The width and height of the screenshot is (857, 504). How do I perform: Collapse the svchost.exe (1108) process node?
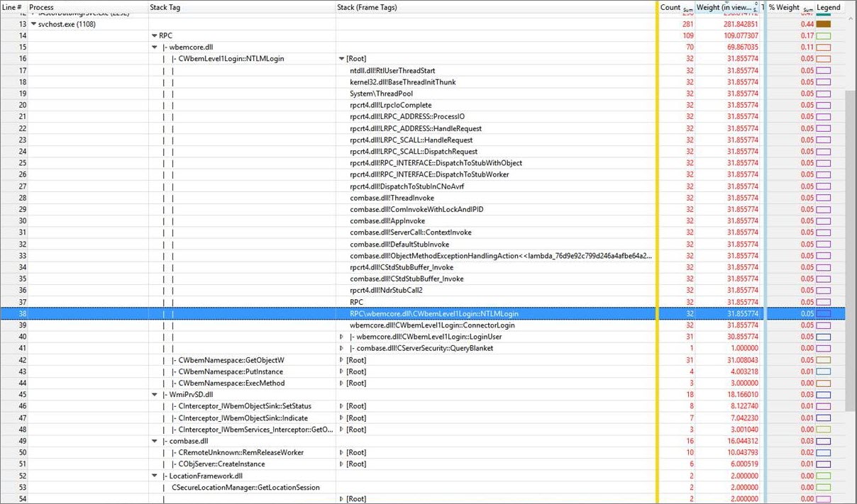[x=33, y=23]
